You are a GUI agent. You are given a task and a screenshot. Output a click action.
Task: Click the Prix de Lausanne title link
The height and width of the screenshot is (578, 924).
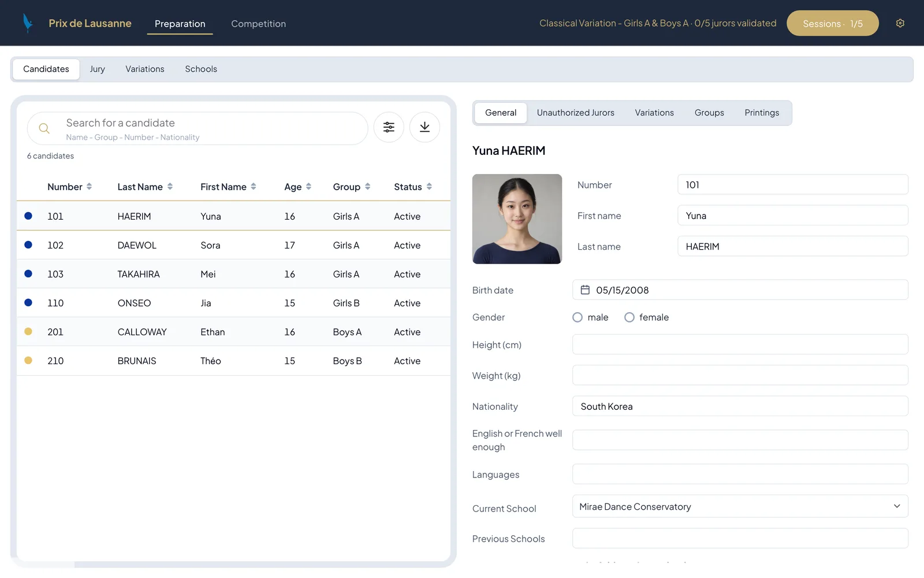90,23
